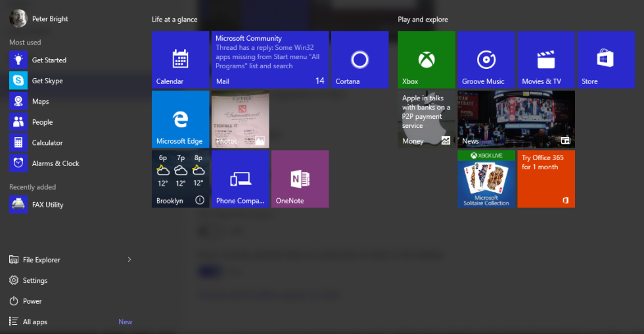Click the FAX Utility icon
Viewport: 644px width, 334px height.
click(x=18, y=204)
